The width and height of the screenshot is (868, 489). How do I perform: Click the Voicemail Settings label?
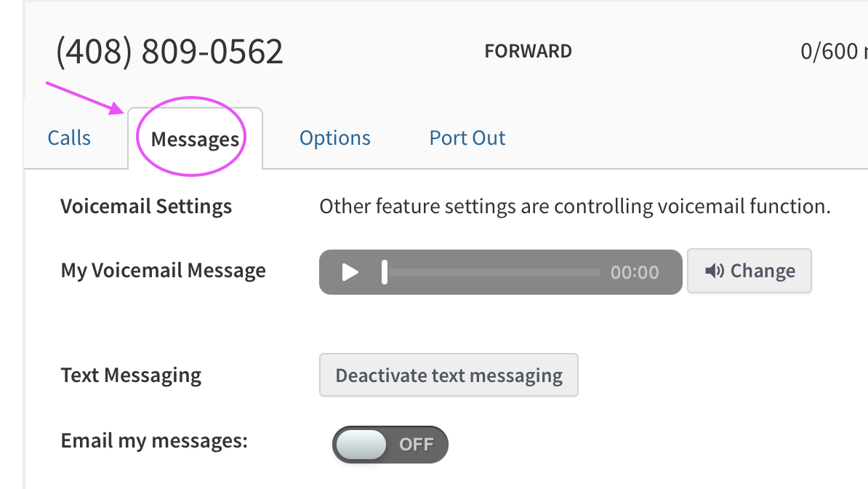point(146,207)
